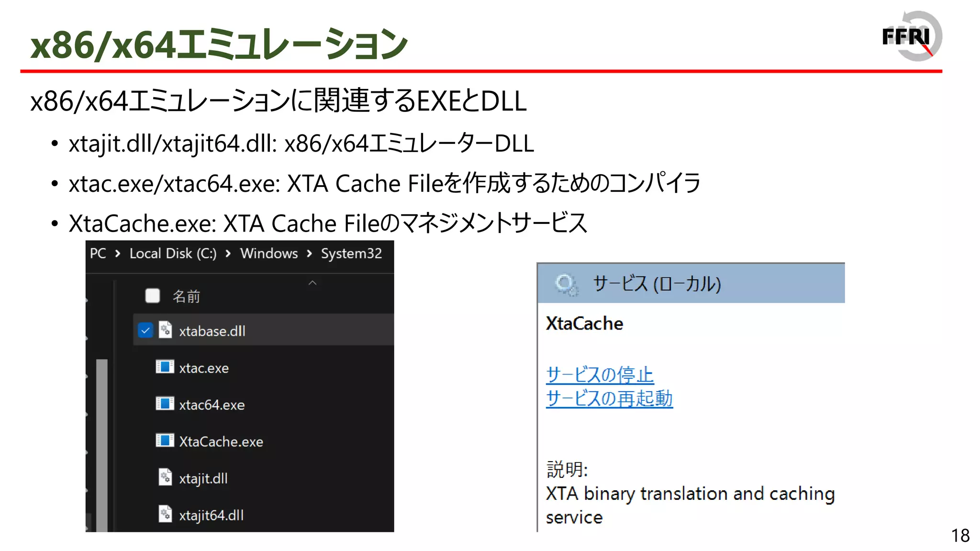Select the xtabase.dll file name
980x551 pixels.
[x=212, y=331]
